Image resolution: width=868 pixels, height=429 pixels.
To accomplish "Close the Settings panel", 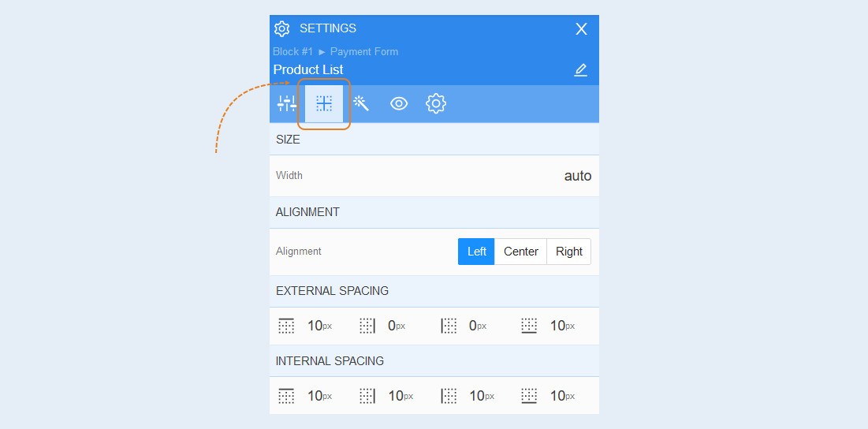I will pos(581,29).
